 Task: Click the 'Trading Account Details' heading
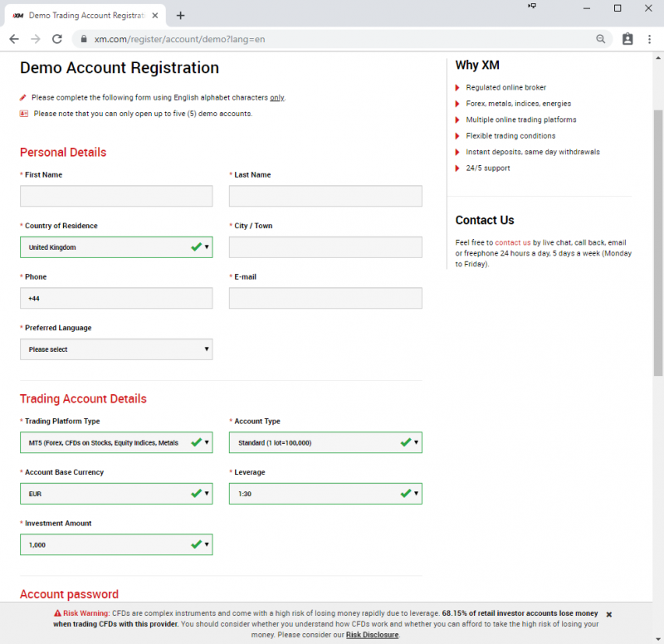[83, 399]
